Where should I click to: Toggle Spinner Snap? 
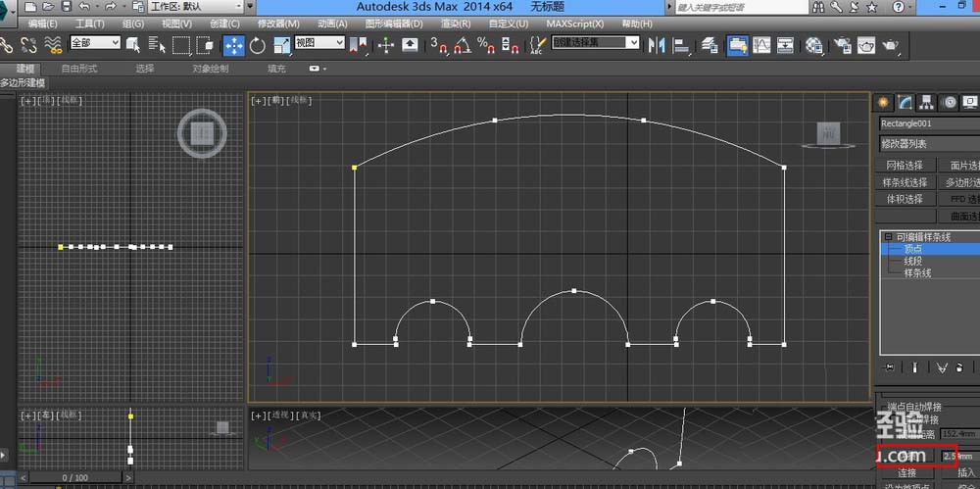[x=510, y=44]
